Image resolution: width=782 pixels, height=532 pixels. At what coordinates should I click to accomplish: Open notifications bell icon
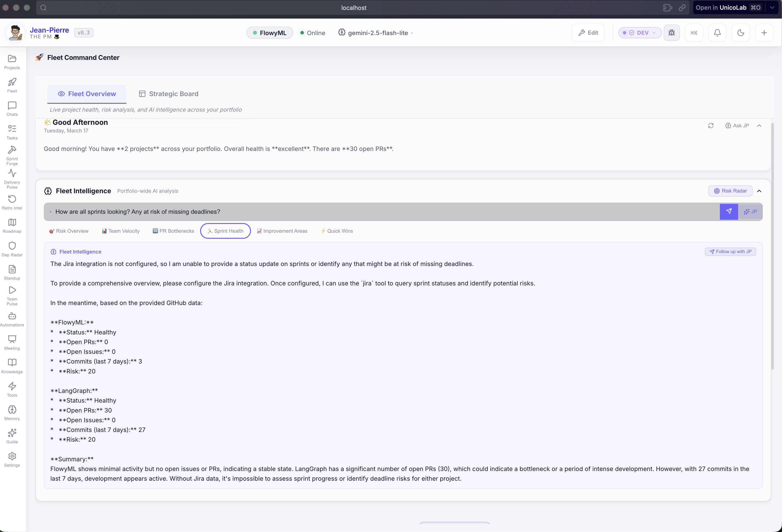(x=717, y=33)
